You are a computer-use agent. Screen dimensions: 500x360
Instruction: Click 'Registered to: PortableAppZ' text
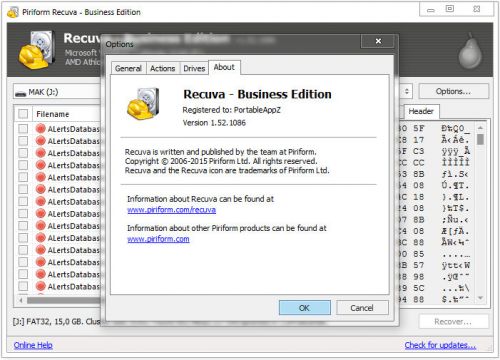(231, 110)
